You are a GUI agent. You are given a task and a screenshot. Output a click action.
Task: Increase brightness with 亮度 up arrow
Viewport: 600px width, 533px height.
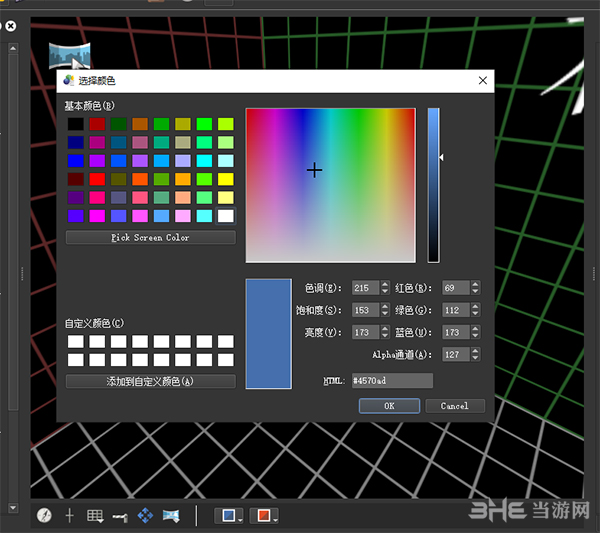pyautogui.click(x=385, y=329)
